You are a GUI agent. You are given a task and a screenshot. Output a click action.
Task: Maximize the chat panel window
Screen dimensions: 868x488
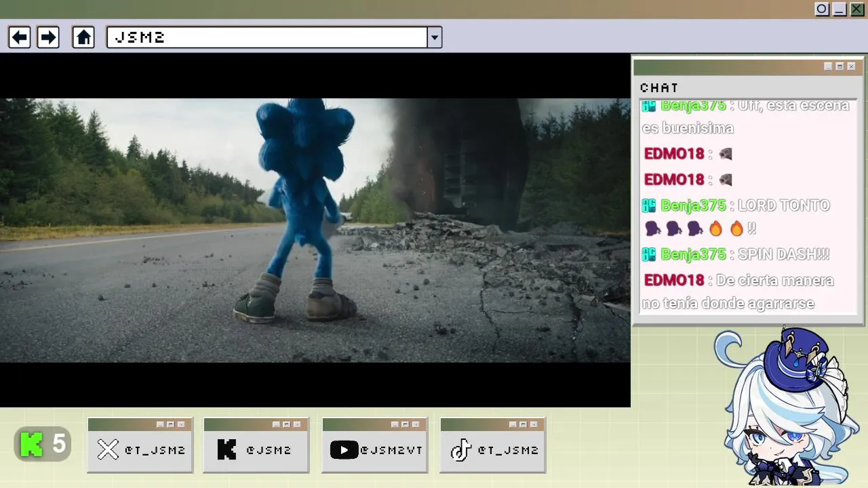(x=840, y=66)
